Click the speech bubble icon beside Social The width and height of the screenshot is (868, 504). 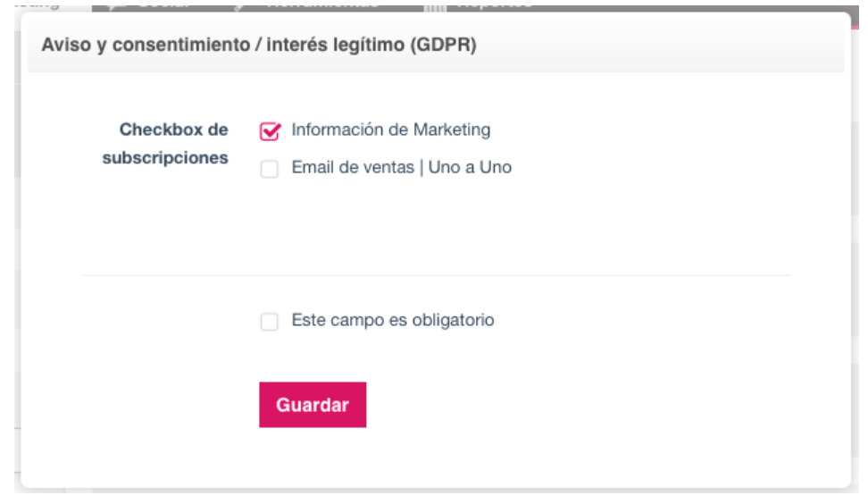(116, 5)
